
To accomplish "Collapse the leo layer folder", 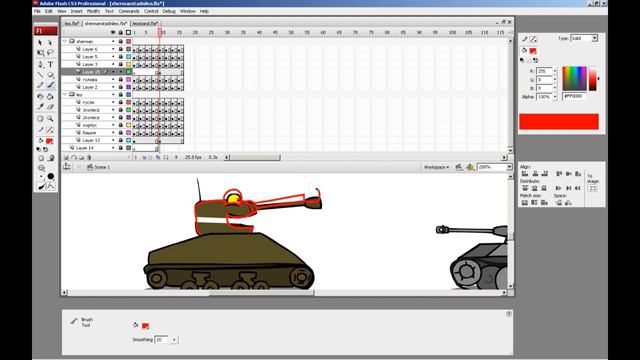I will coord(65,94).
